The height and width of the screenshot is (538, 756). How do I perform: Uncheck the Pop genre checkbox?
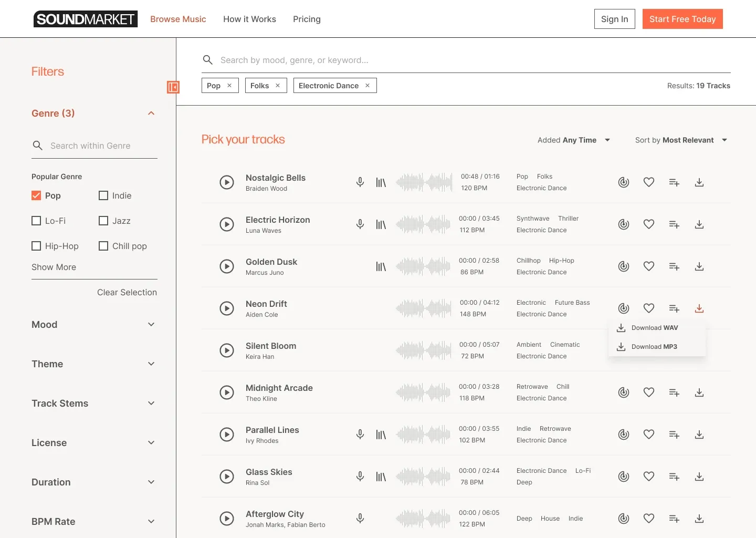(36, 195)
